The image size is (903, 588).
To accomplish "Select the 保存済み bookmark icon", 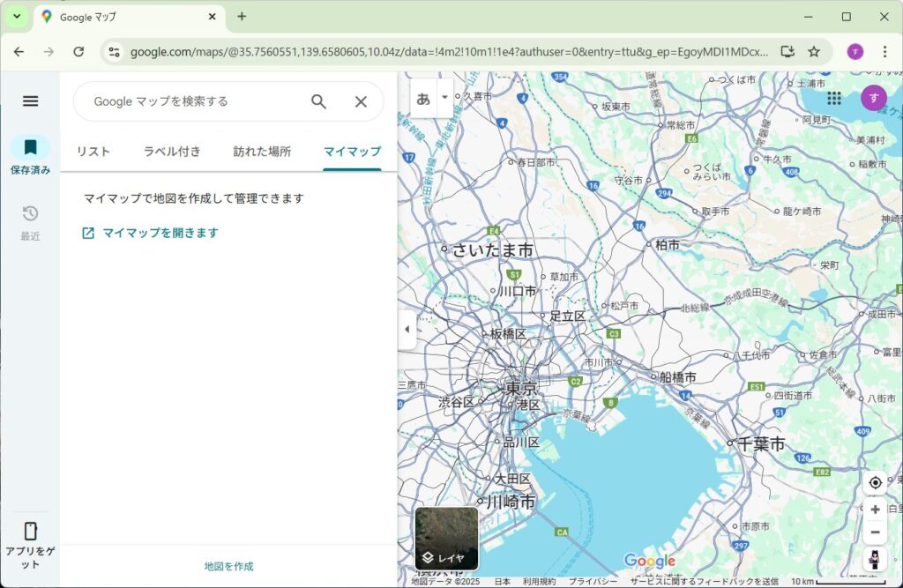I will click(x=31, y=147).
